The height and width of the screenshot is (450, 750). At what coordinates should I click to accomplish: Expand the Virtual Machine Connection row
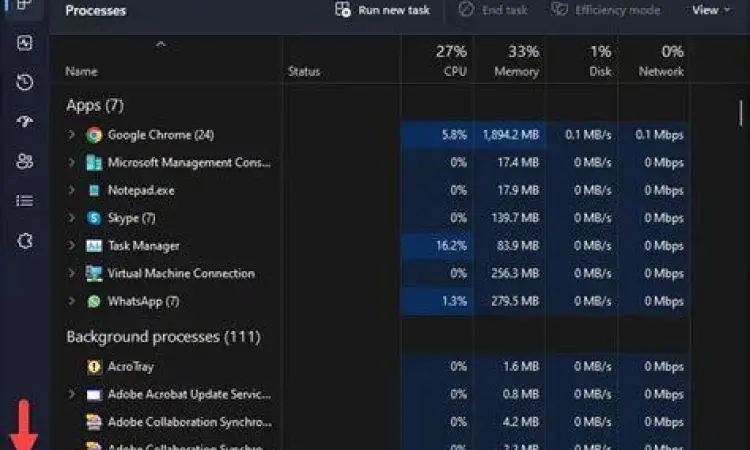point(71,274)
